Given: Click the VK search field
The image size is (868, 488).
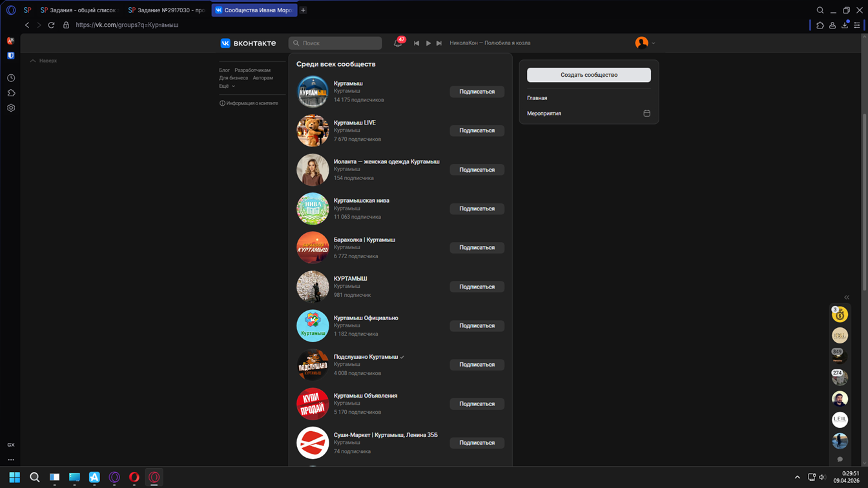Looking at the screenshot, I should click(x=336, y=43).
